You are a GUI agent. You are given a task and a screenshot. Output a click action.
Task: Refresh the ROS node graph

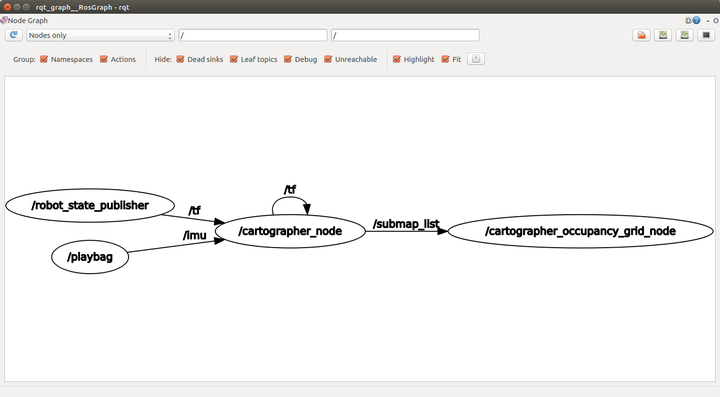(x=14, y=35)
